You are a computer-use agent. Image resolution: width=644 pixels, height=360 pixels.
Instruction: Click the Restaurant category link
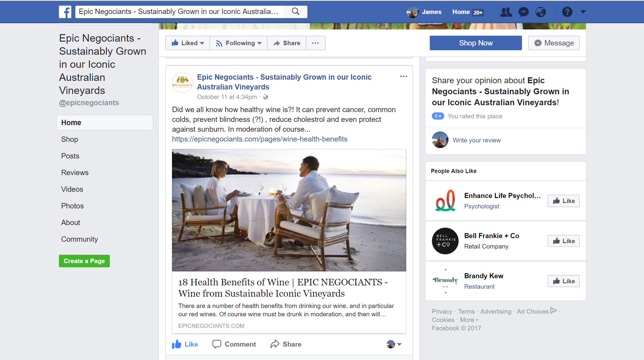tap(479, 287)
